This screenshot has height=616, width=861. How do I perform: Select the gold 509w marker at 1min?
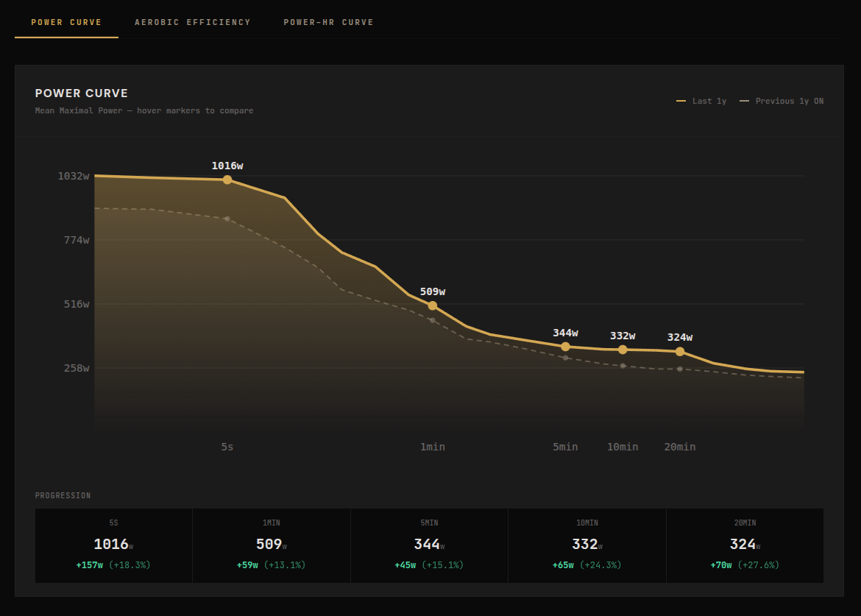click(x=433, y=305)
